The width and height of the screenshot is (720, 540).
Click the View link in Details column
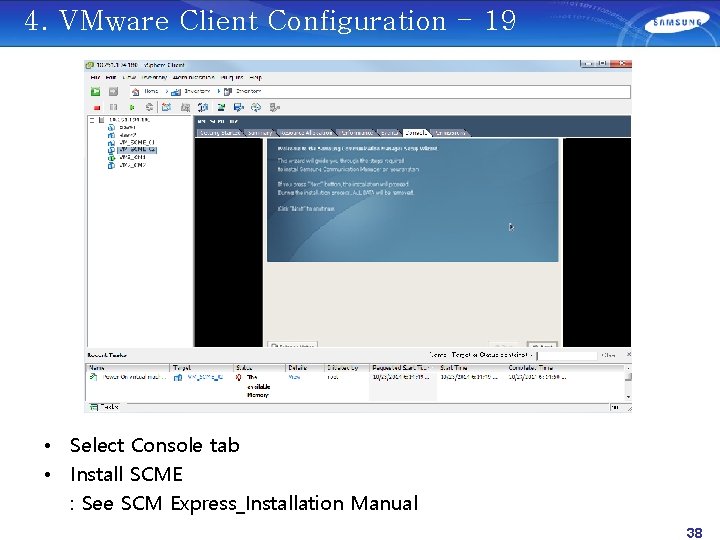294,377
